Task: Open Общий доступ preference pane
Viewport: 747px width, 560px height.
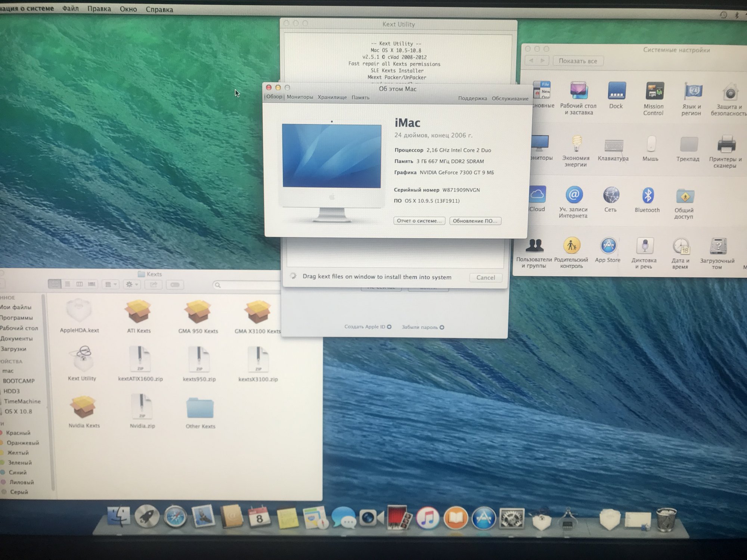Action: 684,203
